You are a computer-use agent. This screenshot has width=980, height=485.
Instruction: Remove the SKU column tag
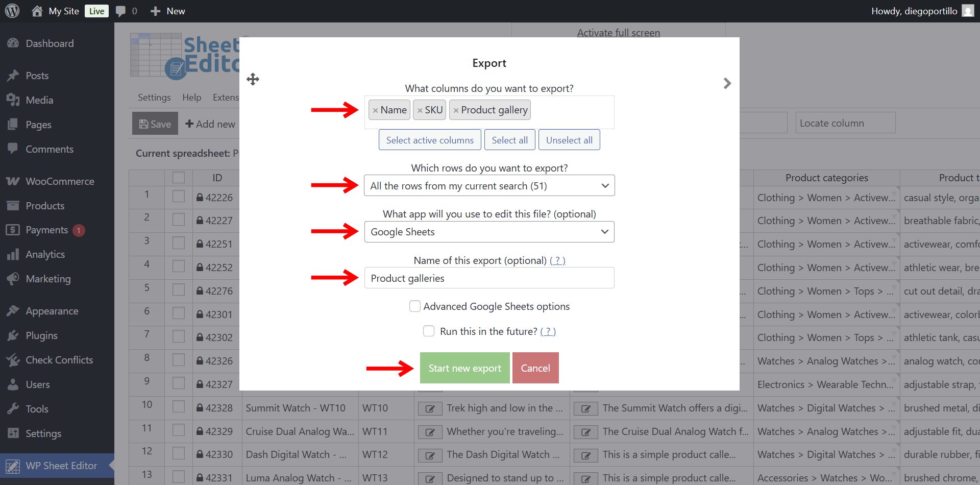pos(421,109)
